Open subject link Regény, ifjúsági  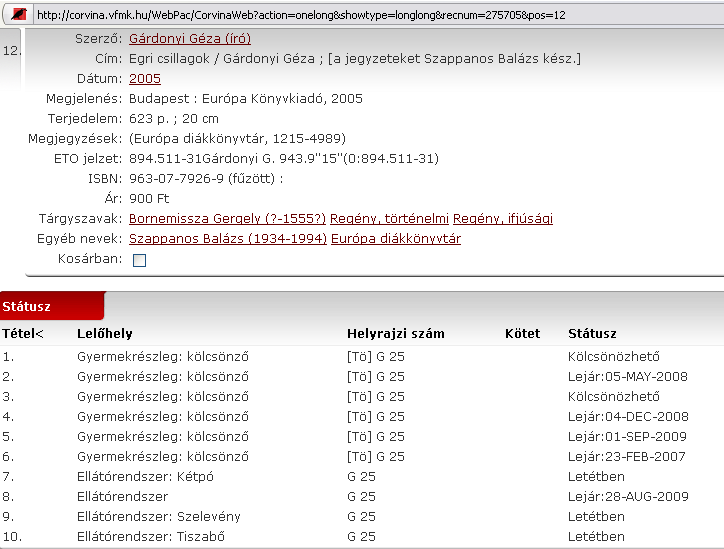(503, 218)
